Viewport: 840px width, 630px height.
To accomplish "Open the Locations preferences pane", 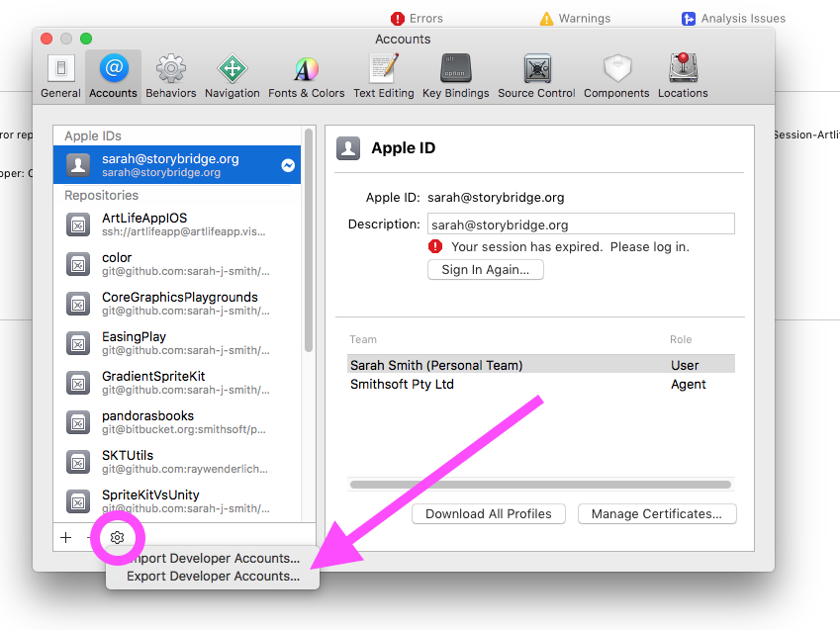I will click(683, 76).
